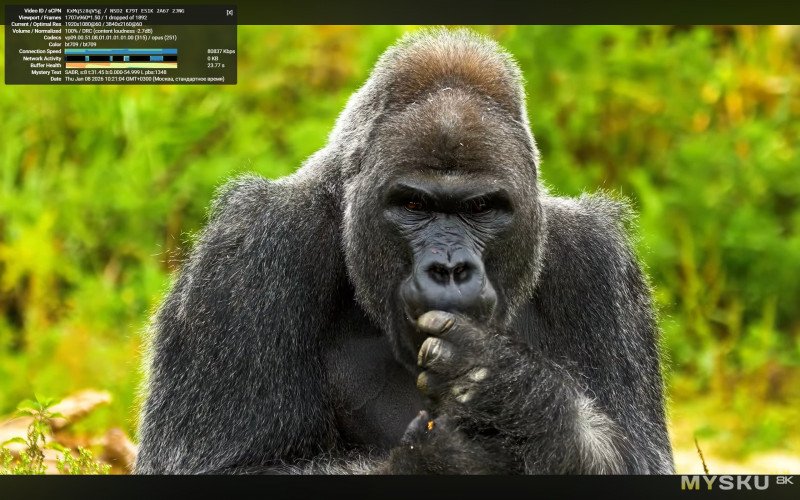Click the black Network Activity graph

click(x=120, y=58)
